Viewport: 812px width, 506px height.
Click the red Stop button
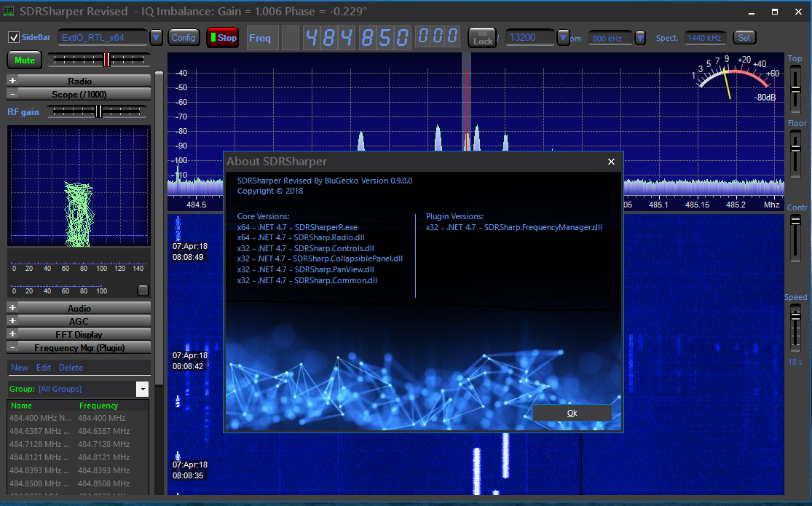coord(222,38)
